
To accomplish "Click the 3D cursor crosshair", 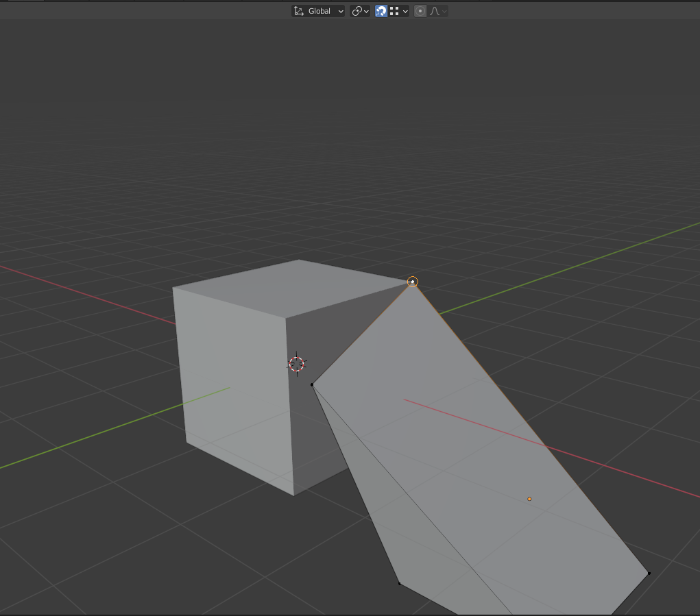I will click(x=296, y=364).
